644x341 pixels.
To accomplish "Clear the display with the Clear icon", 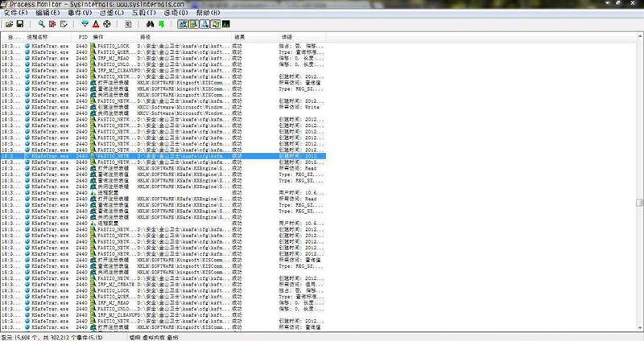I will tap(64, 24).
